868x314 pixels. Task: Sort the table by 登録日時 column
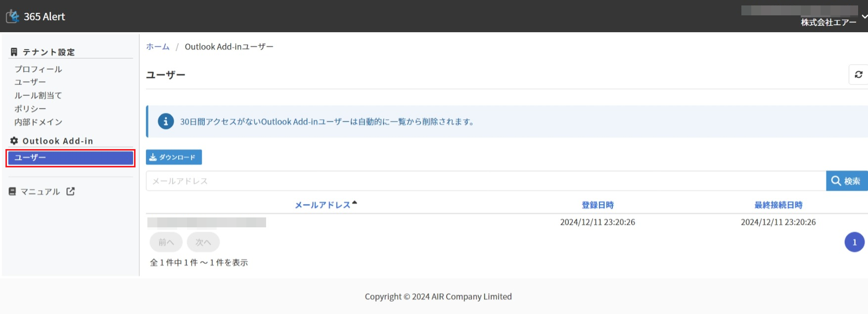click(x=597, y=205)
